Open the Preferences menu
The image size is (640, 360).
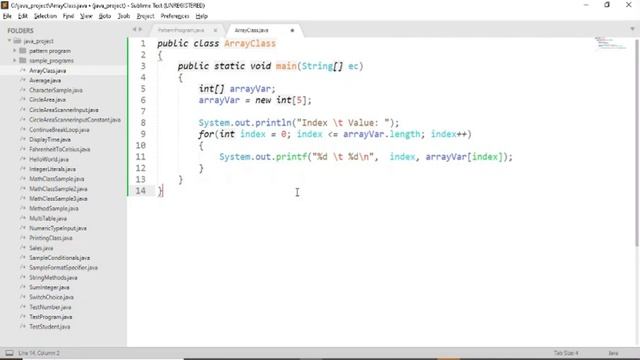175,16
